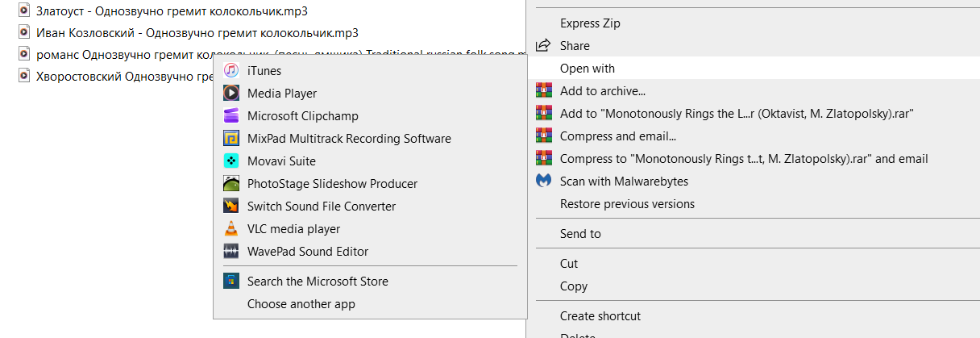Choose another app from the submenu

(301, 304)
